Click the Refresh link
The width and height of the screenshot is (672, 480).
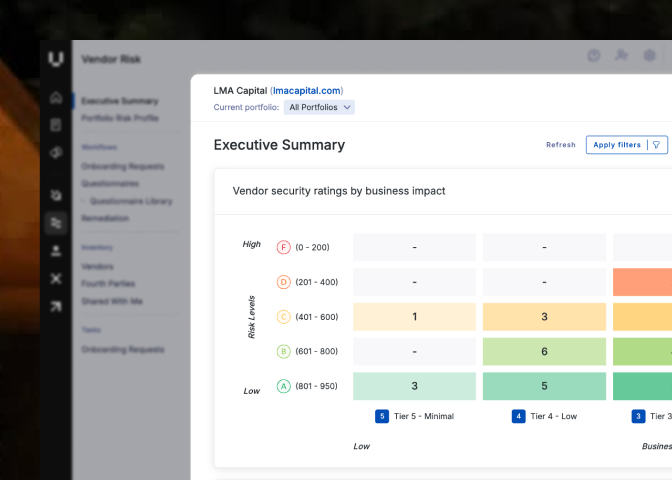[x=561, y=145]
